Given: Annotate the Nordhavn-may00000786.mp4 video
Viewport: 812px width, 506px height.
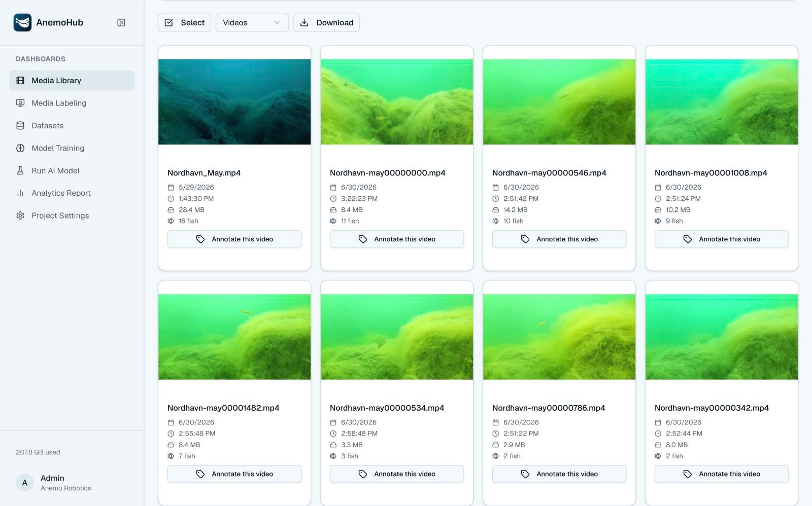Looking at the screenshot, I should tap(559, 474).
